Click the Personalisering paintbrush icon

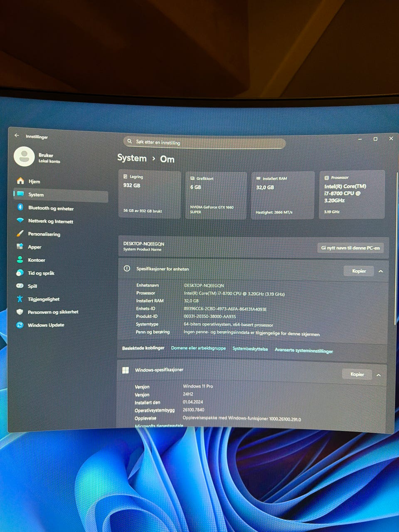tap(20, 234)
